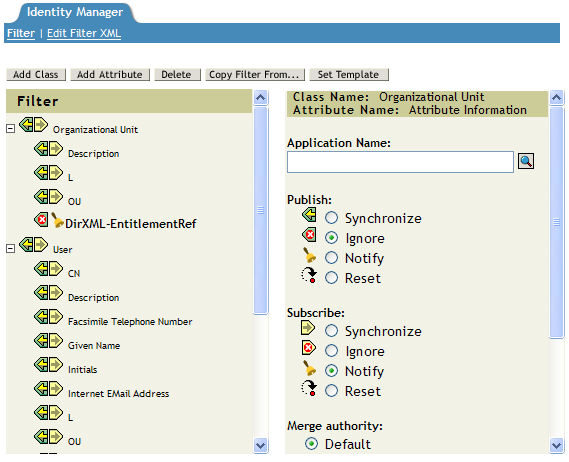
Task: Click into the Application Name text field
Action: coord(400,162)
